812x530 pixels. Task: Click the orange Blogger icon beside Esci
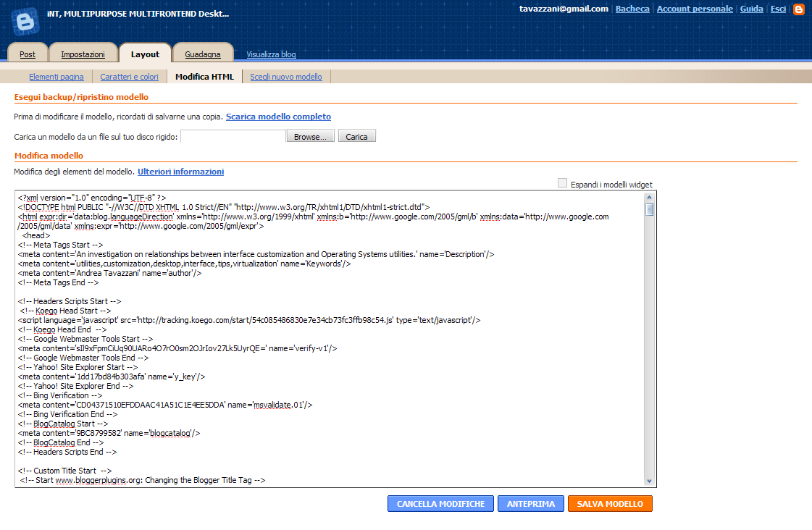point(798,9)
